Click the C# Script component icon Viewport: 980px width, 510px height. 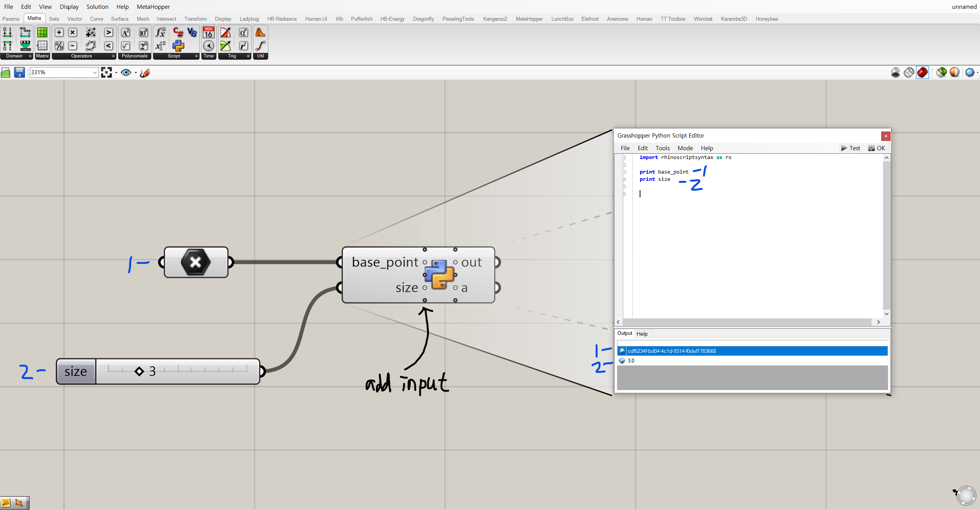(x=178, y=33)
